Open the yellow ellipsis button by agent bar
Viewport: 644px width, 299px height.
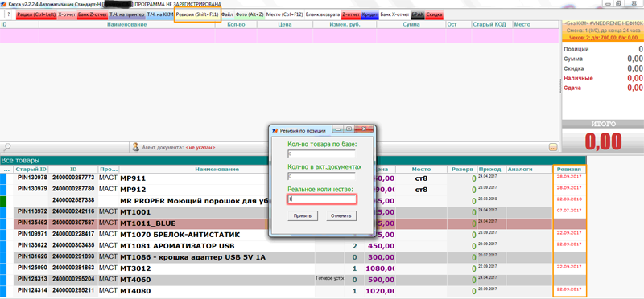[x=553, y=147]
